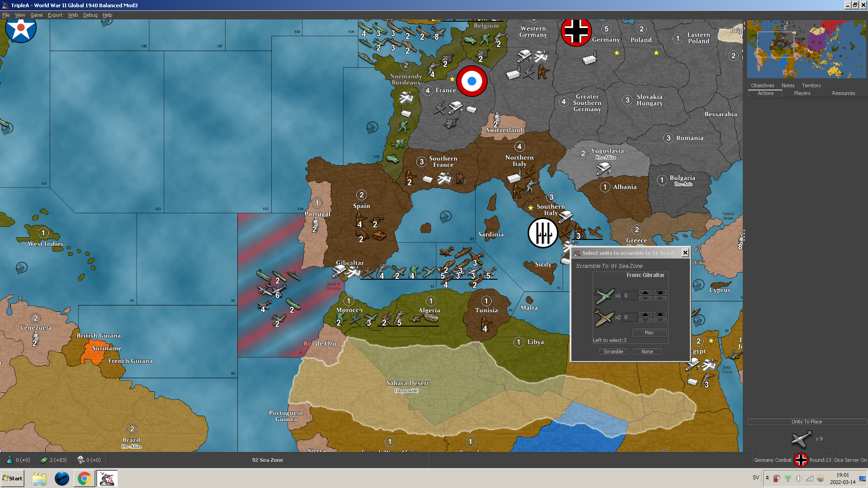The width and height of the screenshot is (868, 488).
Task: Open the Game menu
Action: [36, 15]
